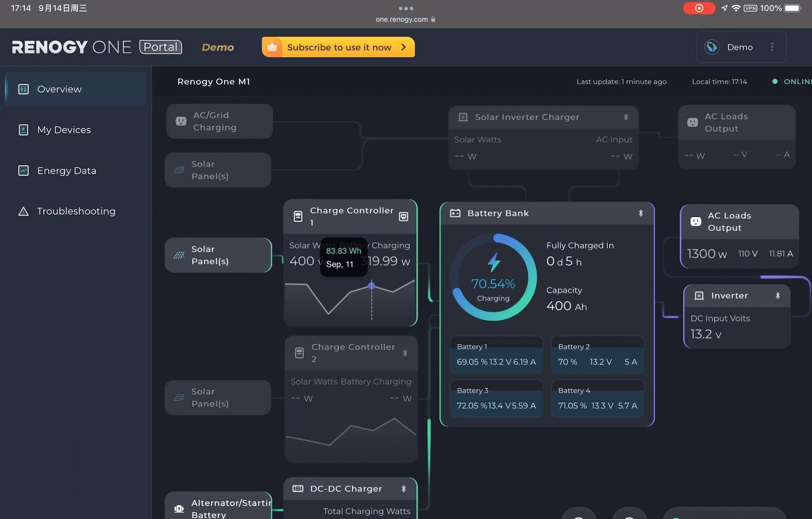Click the arrow chevron on subscribe banner
The height and width of the screenshot is (519, 812).
coord(403,47)
